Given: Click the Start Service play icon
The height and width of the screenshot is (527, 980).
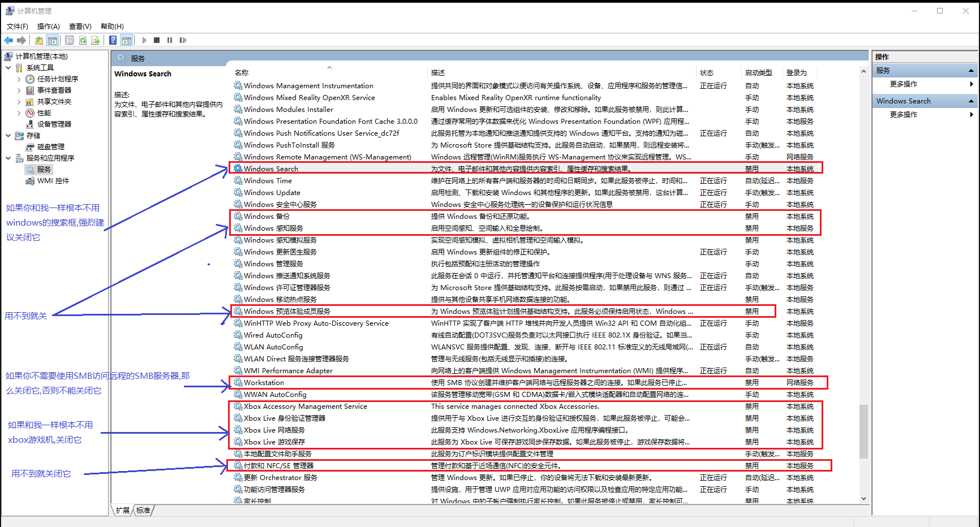Looking at the screenshot, I should coord(144,40).
